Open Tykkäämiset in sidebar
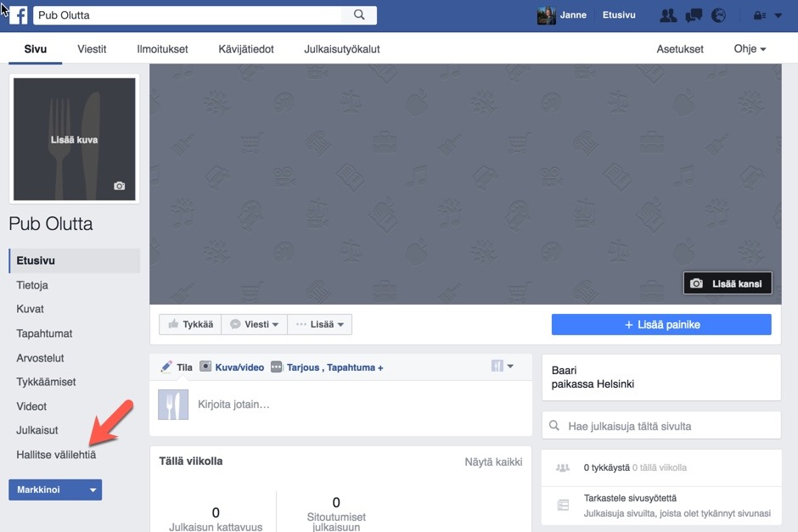 point(46,382)
